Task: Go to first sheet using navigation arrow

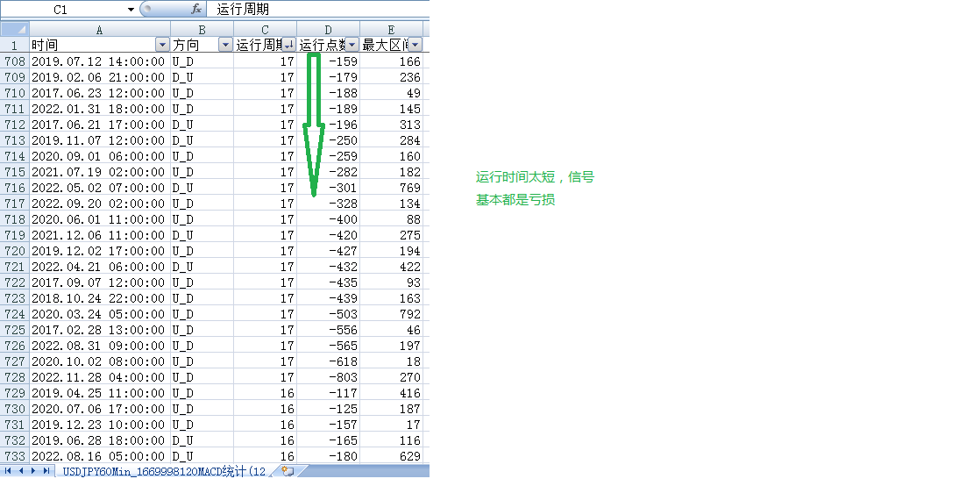Action: [x=8, y=470]
